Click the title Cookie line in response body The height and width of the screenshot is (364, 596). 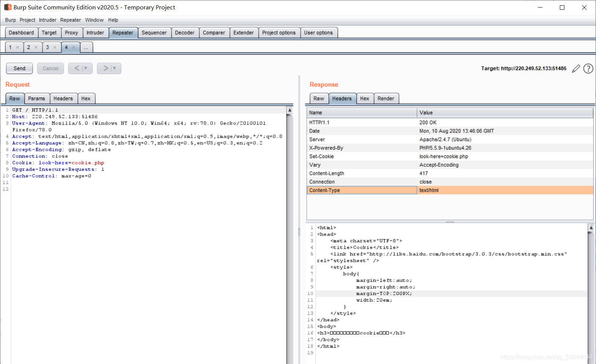click(x=364, y=247)
